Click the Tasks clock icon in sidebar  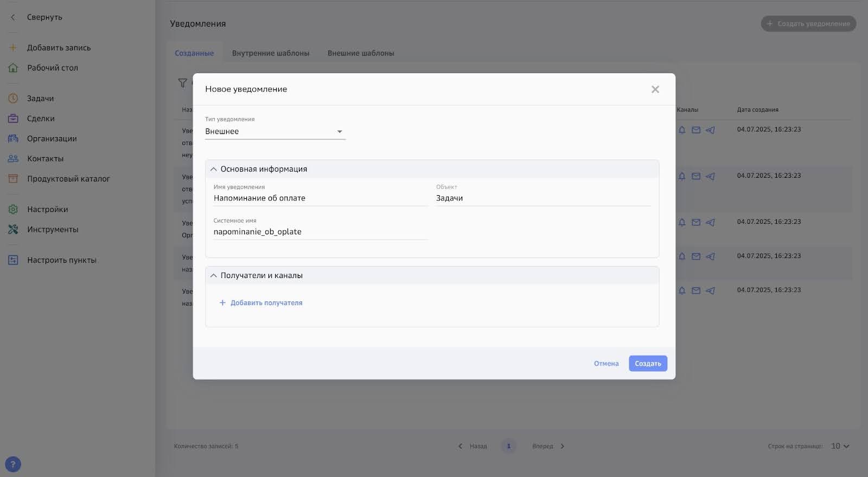(13, 98)
